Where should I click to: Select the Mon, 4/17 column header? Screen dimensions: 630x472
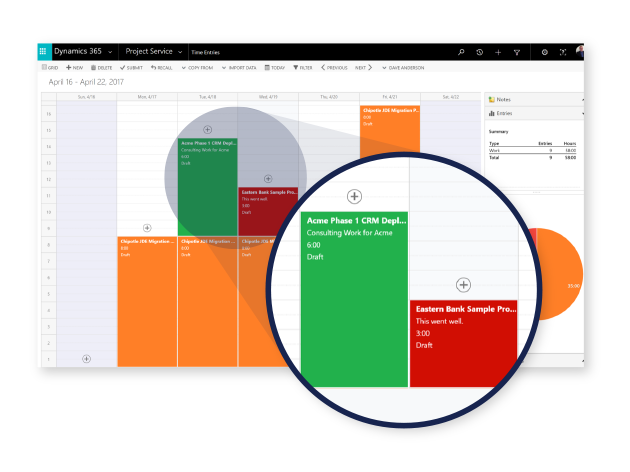147,97
